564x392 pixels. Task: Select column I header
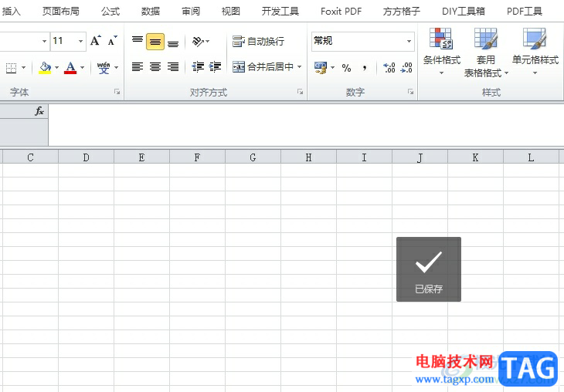tap(364, 157)
